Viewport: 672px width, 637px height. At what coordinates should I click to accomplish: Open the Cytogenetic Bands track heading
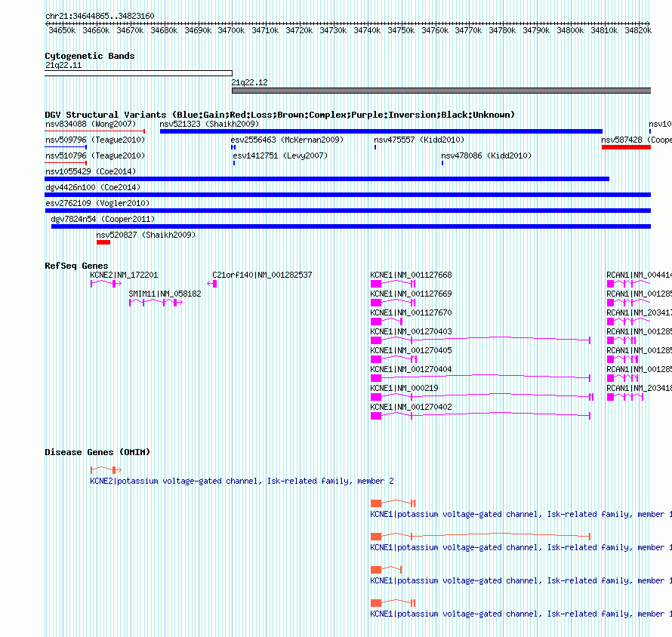coord(90,56)
